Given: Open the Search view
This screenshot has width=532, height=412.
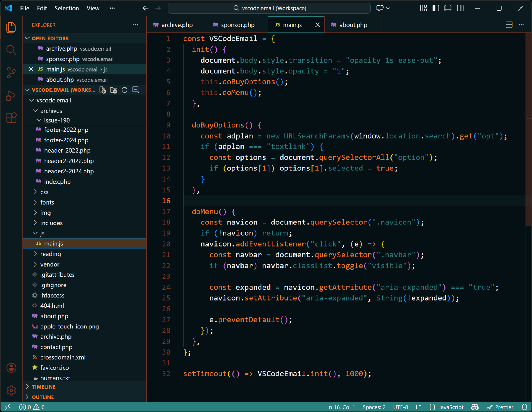Looking at the screenshot, I should coord(11,50).
